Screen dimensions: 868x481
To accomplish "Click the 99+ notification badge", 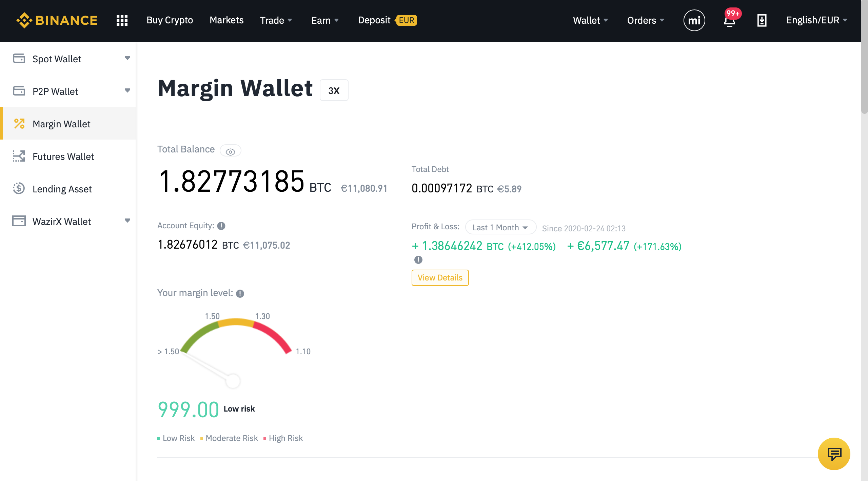I will point(733,14).
